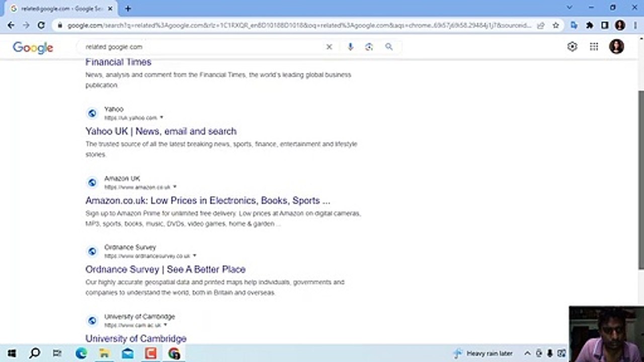Click the Amazon UK result favicon
The image size is (644, 362).
[92, 183]
